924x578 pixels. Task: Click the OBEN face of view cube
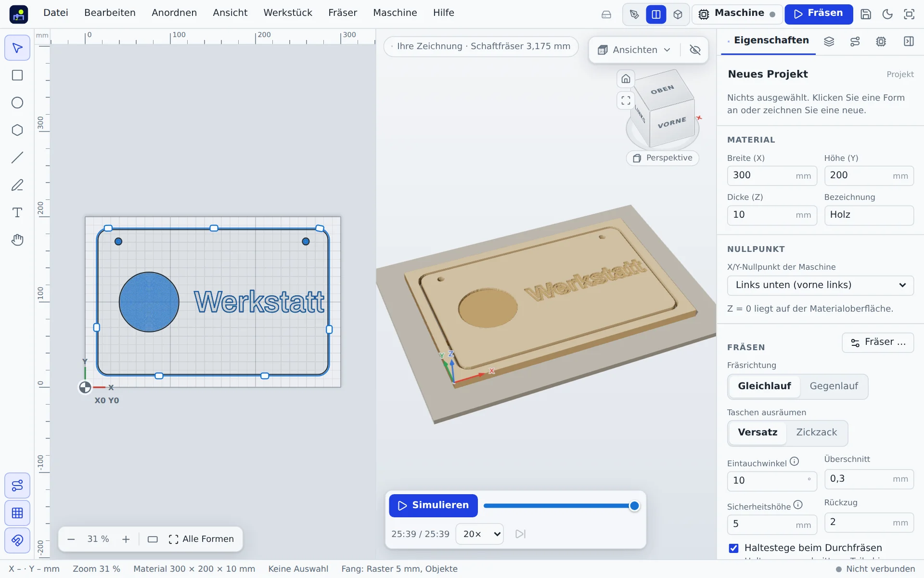click(662, 90)
